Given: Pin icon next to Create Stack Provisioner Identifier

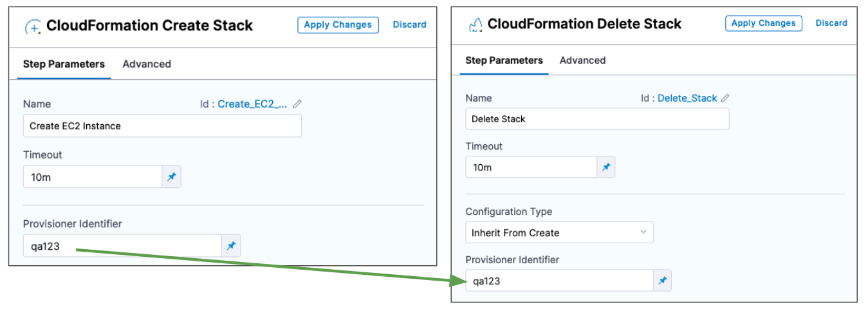Looking at the screenshot, I should pos(231,245).
